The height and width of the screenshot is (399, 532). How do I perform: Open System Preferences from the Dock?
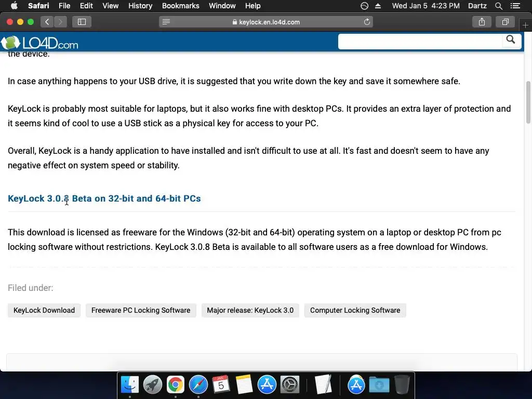coord(289,385)
